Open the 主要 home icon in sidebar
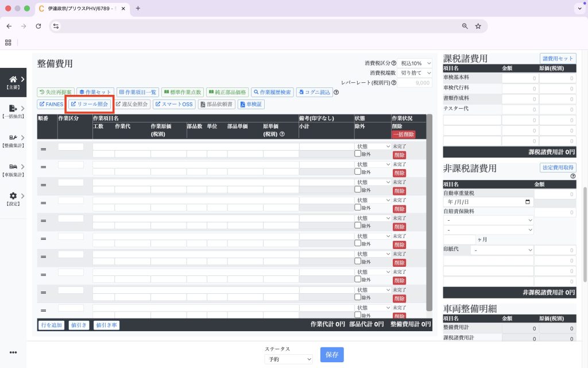 [x=13, y=79]
